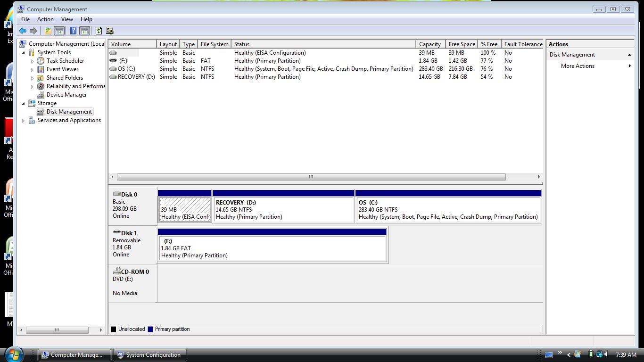This screenshot has height=362, width=644.
Task: Expand Services and Applications node arrow
Action: pyautogui.click(x=23, y=120)
